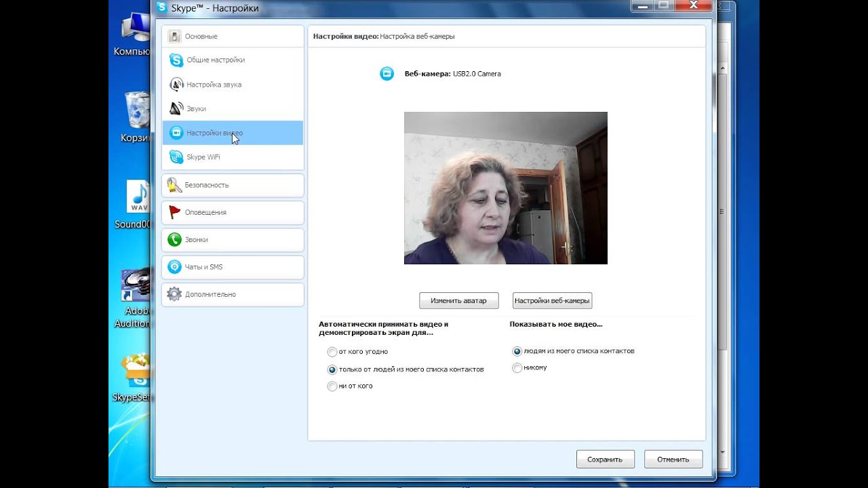Click the Чаты и SMS icon
This screenshot has height=488, width=868.
[174, 267]
